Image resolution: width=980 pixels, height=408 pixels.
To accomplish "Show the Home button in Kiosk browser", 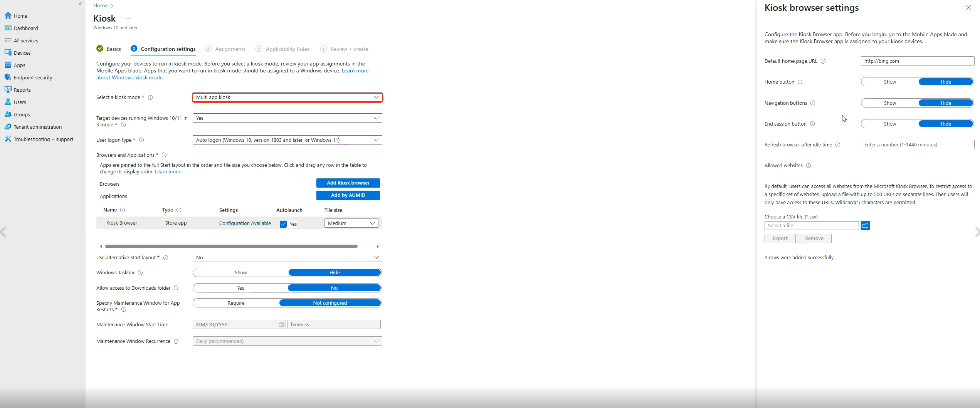I will [x=889, y=82].
